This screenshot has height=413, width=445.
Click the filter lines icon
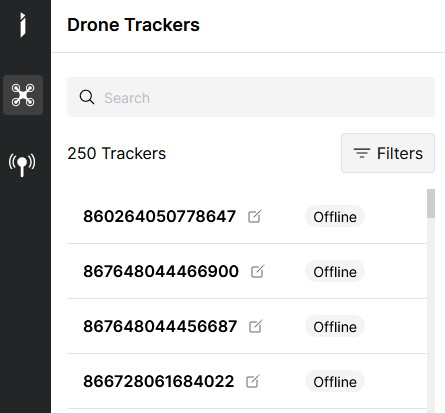pos(362,153)
